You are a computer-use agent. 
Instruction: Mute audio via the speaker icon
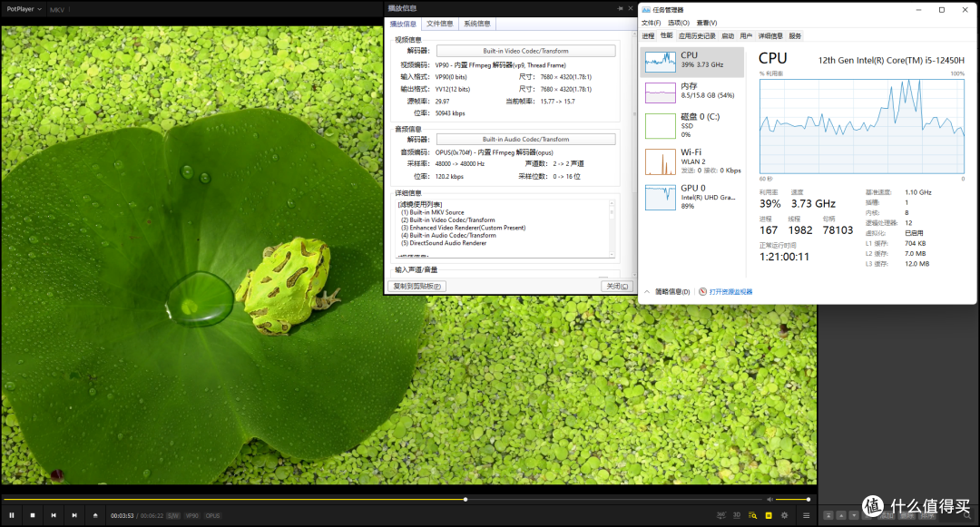point(770,500)
